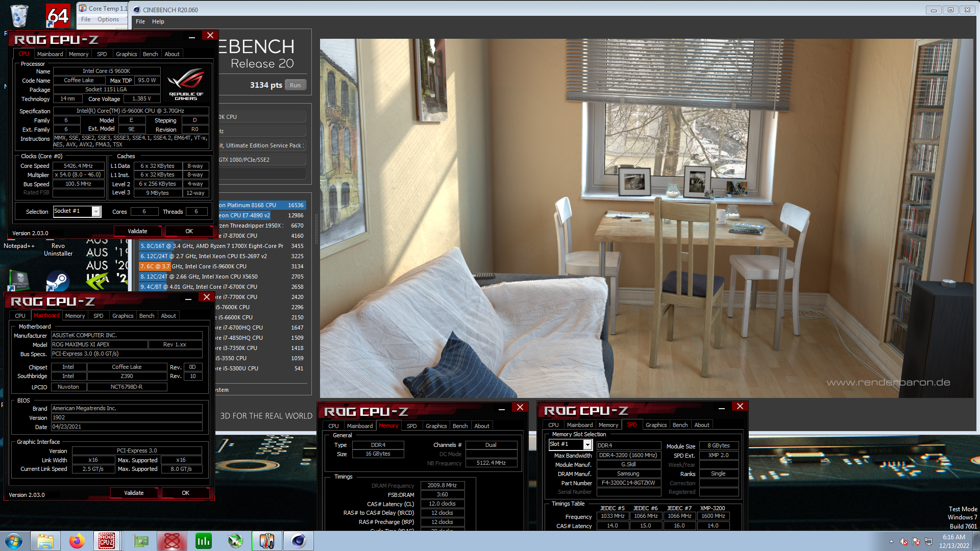Click the red atom-logo taskbar icon

pyautogui.click(x=172, y=541)
